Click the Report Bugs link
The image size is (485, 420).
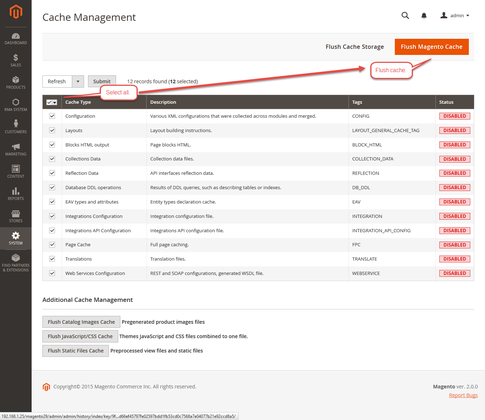point(463,395)
